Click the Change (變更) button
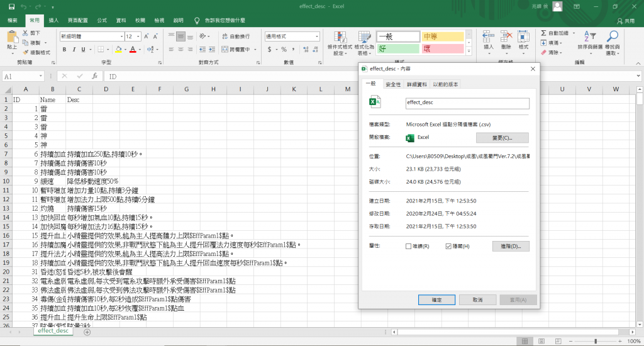644x346 pixels. (502, 138)
